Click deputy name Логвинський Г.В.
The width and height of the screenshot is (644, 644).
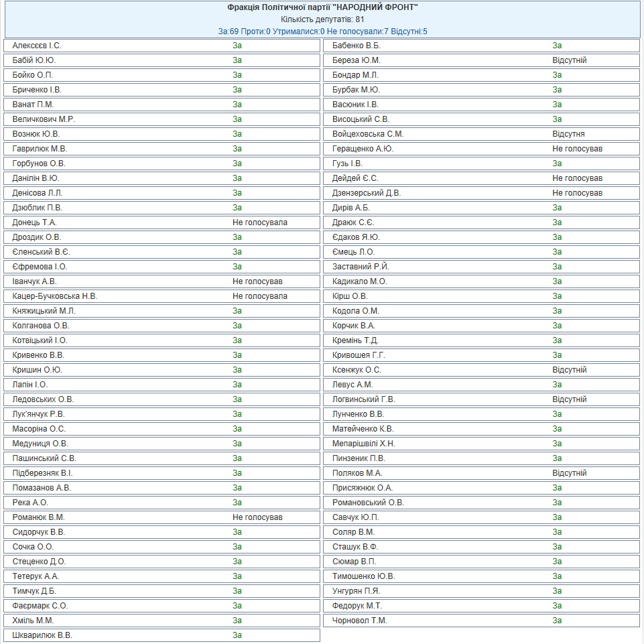(363, 399)
